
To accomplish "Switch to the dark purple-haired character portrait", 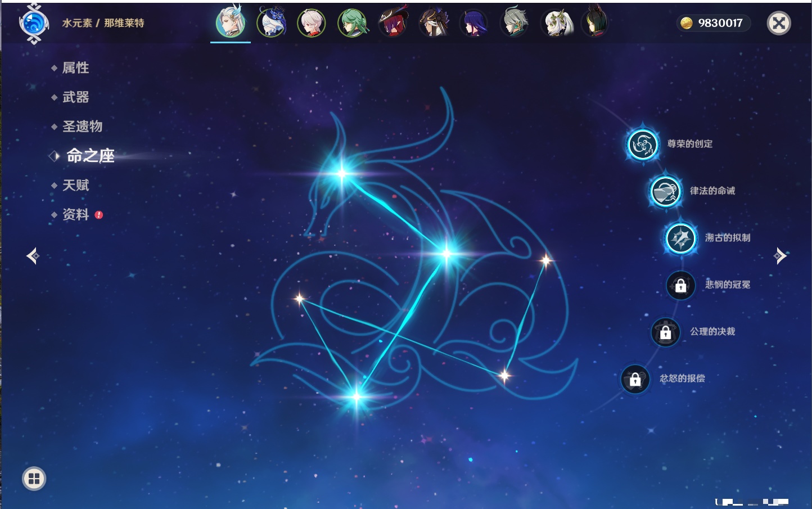I will 474,23.
